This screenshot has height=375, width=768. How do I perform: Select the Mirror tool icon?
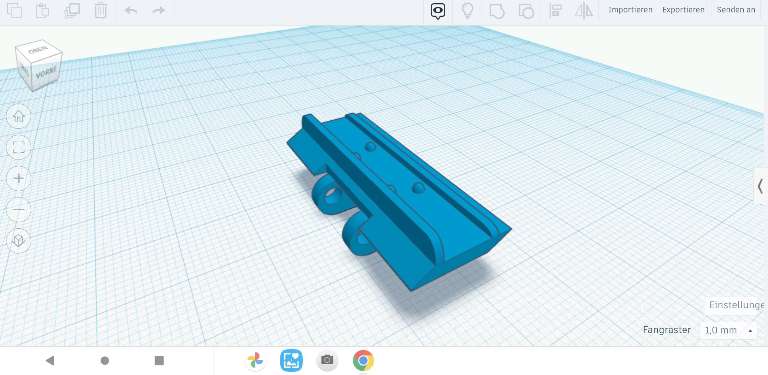point(584,11)
